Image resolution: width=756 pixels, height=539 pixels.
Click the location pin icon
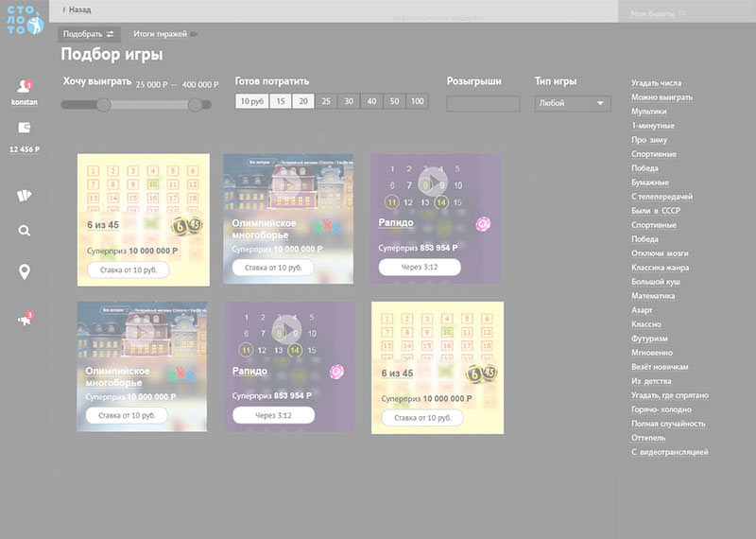pos(25,272)
